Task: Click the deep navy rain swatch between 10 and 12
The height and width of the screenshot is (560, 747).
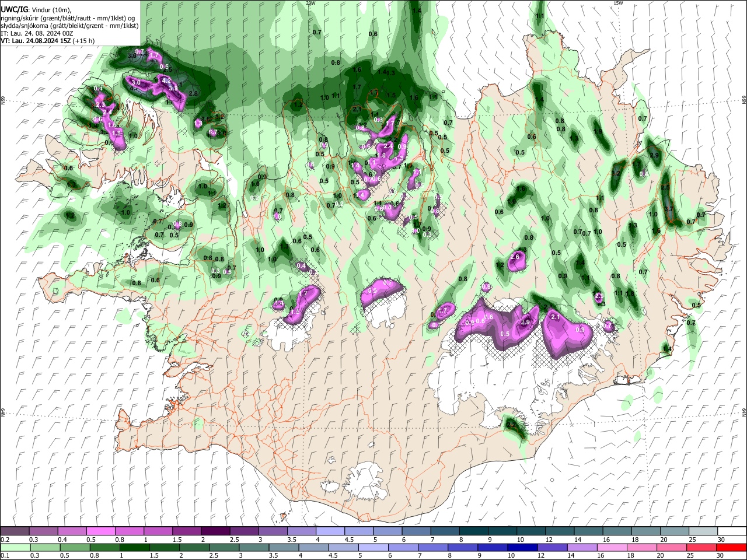Action: (x=522, y=548)
